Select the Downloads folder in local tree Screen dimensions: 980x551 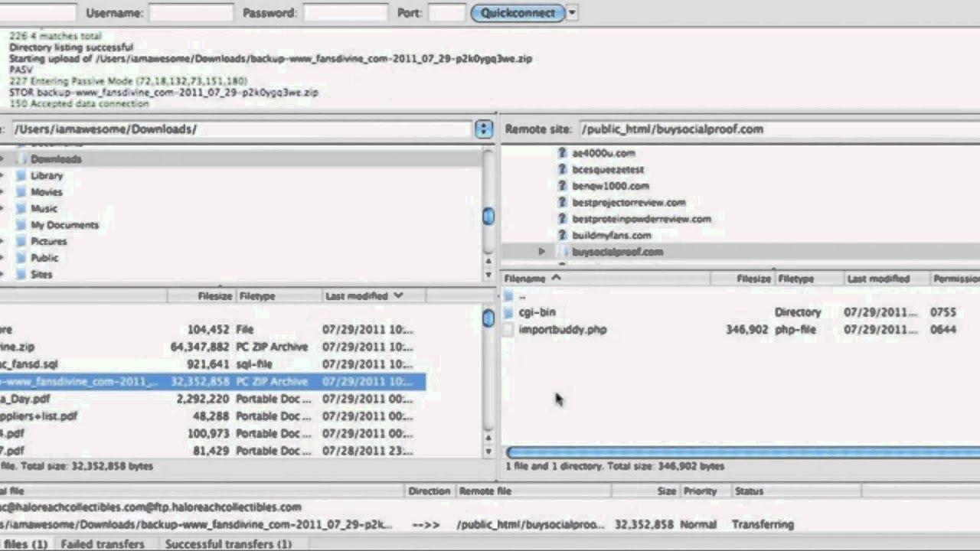[x=56, y=159]
